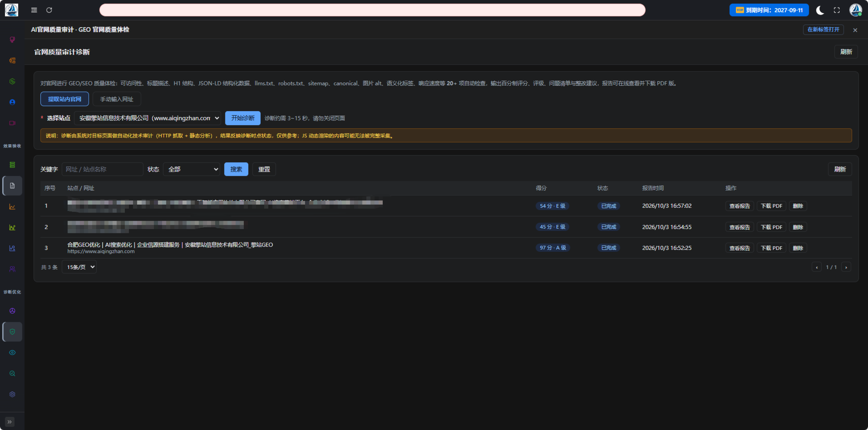Image resolution: width=868 pixels, height=430 pixels.
Task: Open the lightbulb sidebar icon
Action: click(13, 40)
